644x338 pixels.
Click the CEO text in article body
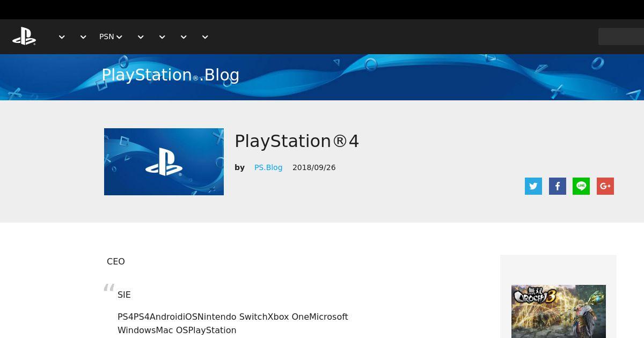pyautogui.click(x=116, y=261)
